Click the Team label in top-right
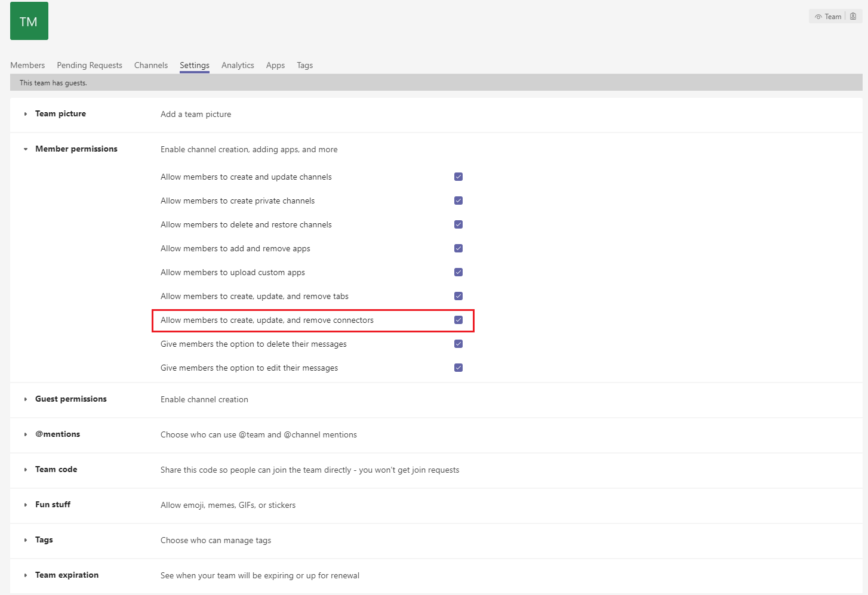This screenshot has width=868, height=595. 833,17
